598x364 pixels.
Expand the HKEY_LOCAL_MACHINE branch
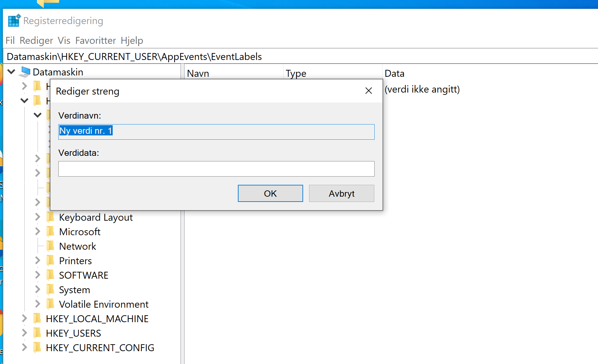[x=24, y=318]
